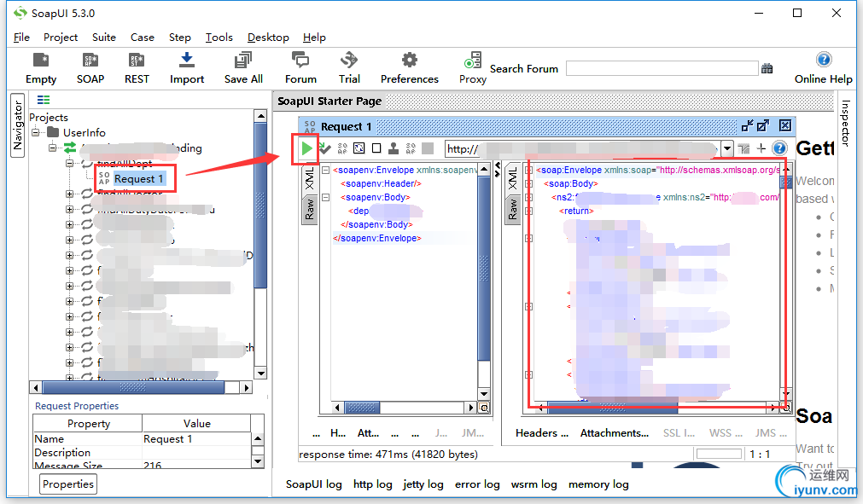The width and height of the screenshot is (863, 504).
Task: Open the Step menu
Action: click(179, 38)
